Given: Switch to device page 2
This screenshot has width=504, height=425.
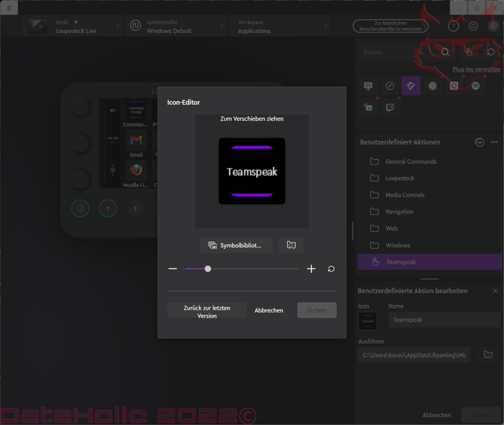Looking at the screenshot, I should 135,209.
